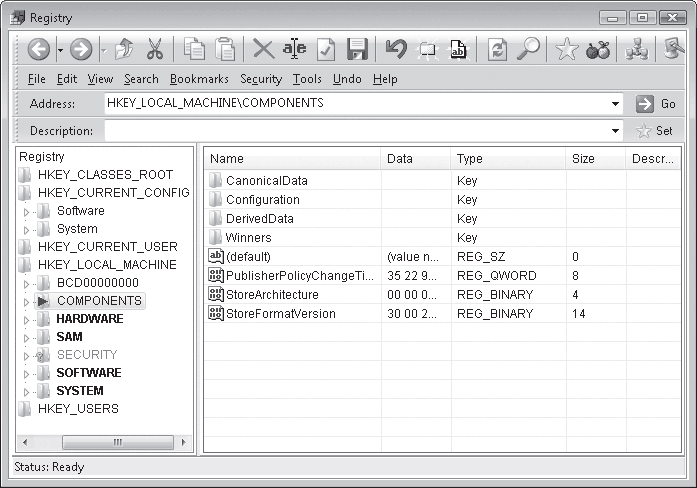Click the Name column header
This screenshot has width=697, height=488.
292,159
